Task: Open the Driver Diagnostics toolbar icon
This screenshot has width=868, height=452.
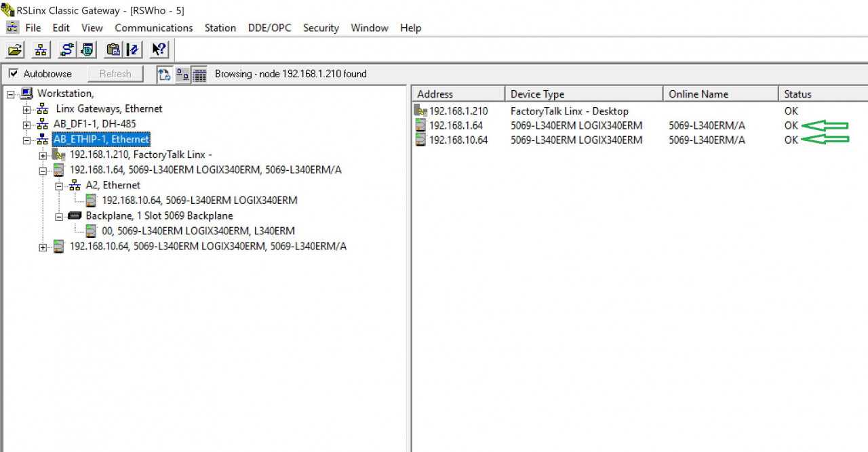Action: click(87, 49)
